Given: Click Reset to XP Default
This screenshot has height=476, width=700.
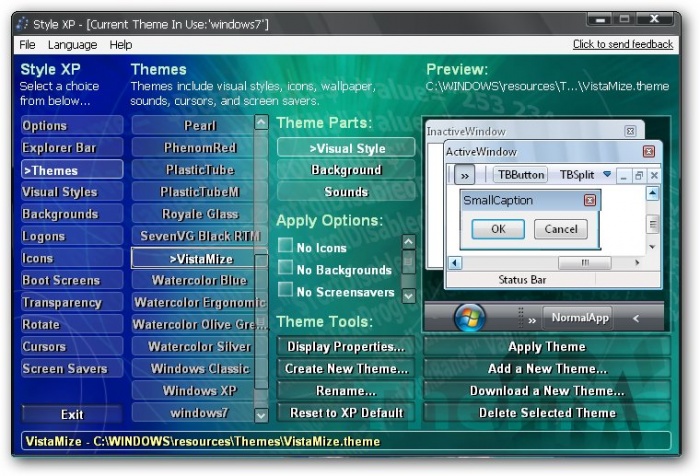Looking at the screenshot, I should tap(346, 413).
